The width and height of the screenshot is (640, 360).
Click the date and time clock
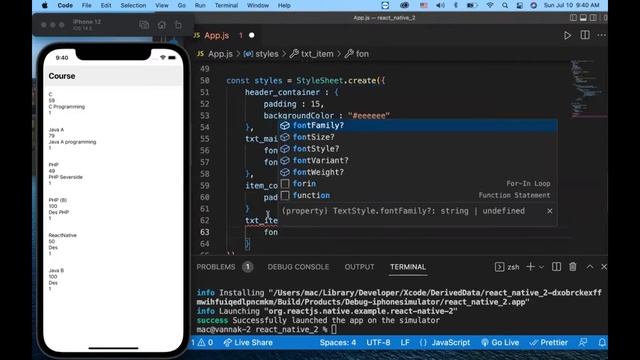pyautogui.click(x=571, y=5)
